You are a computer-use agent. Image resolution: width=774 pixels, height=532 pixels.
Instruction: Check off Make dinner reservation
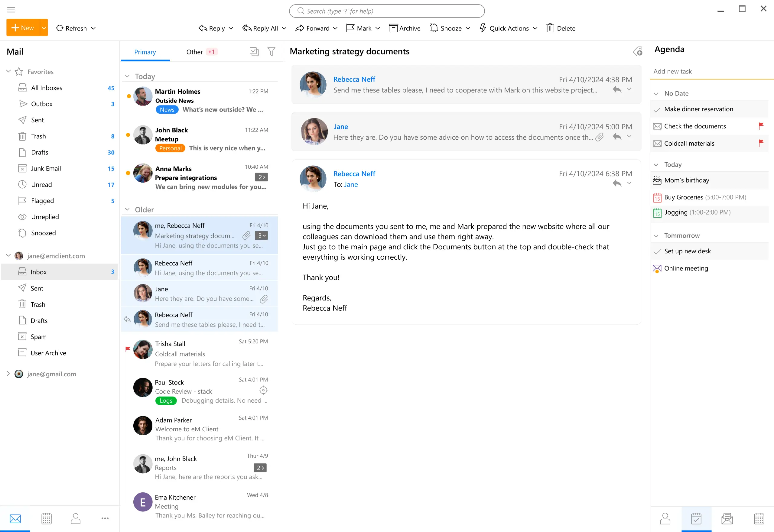tap(657, 109)
